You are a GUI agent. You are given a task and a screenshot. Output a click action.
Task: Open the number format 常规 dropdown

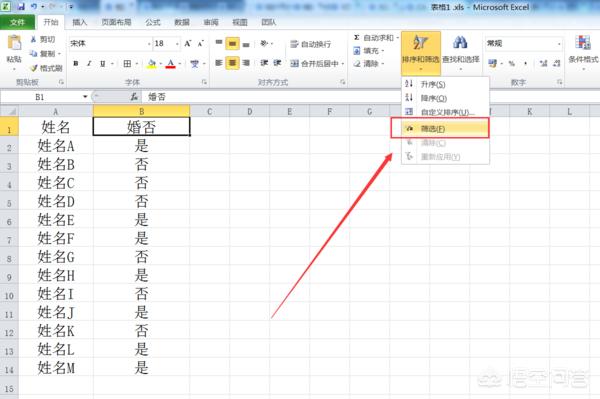pyautogui.click(x=559, y=44)
